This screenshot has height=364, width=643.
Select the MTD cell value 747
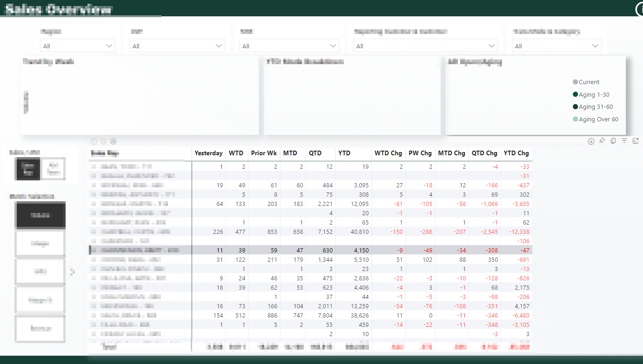[x=297, y=315]
